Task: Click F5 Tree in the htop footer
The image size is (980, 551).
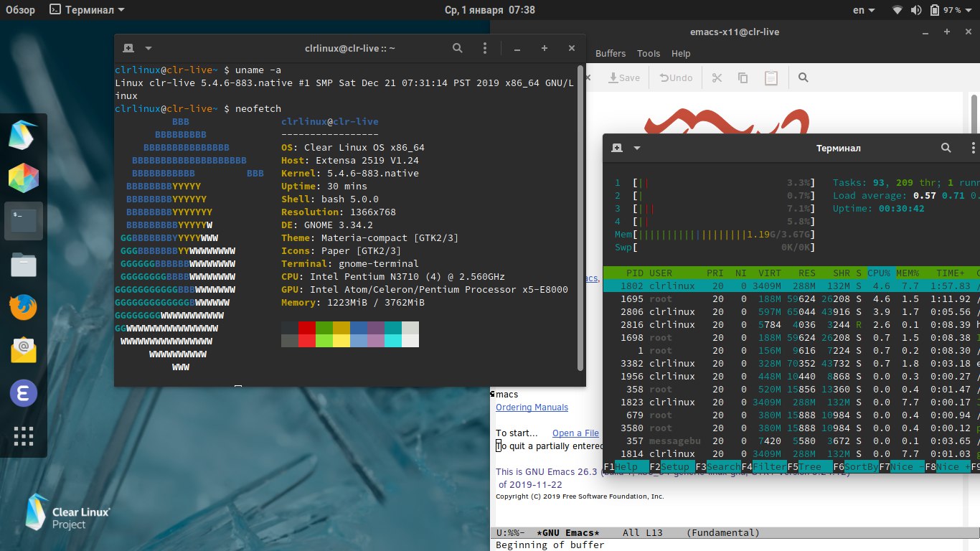Action: [810, 467]
